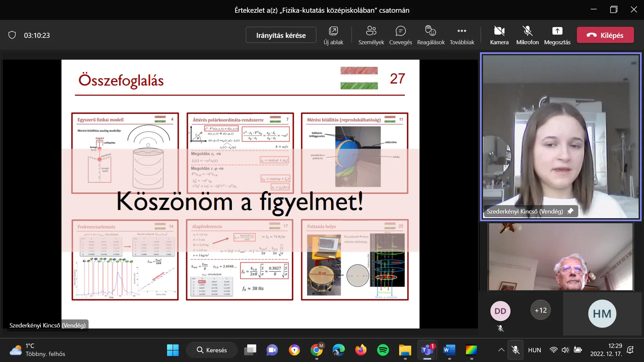Viewport: 644px width, 362px height.
Task: Click the Irányítás kérése button
Action: [281, 35]
